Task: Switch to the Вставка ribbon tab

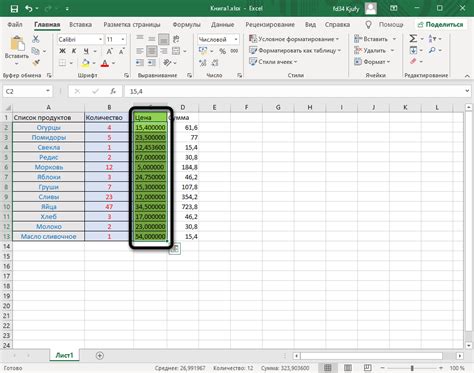Action: tap(81, 25)
